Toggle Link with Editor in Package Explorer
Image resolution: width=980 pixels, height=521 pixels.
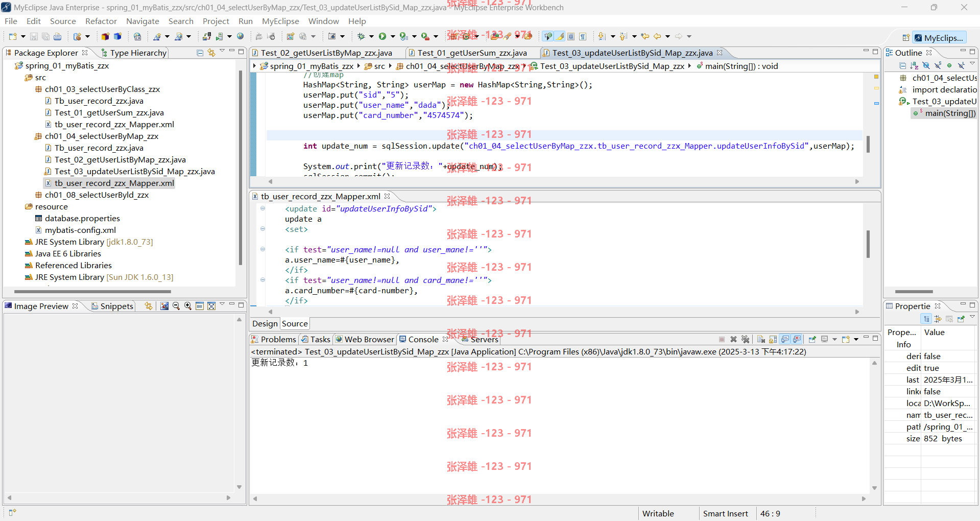pos(211,53)
